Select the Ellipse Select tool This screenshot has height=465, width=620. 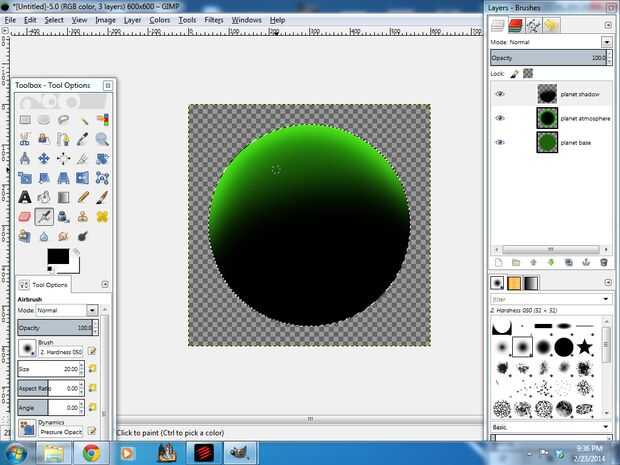[x=44, y=119]
